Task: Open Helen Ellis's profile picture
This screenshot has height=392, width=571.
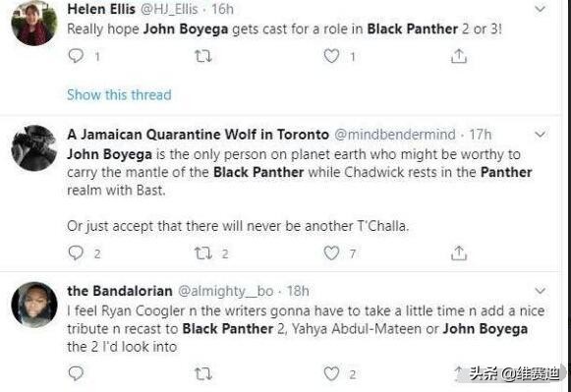Action: (x=34, y=23)
